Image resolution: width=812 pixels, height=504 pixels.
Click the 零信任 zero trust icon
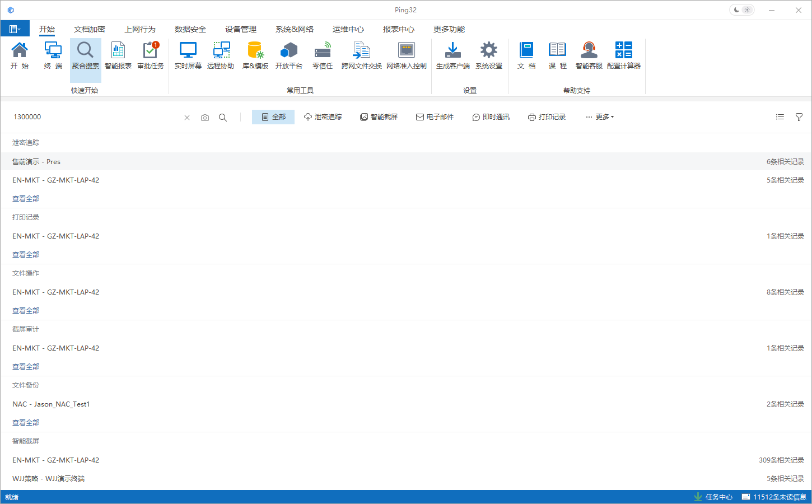coord(323,55)
